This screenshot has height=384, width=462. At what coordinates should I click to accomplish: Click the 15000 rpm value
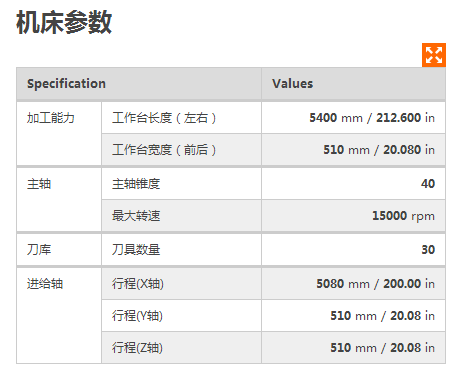[x=403, y=216]
